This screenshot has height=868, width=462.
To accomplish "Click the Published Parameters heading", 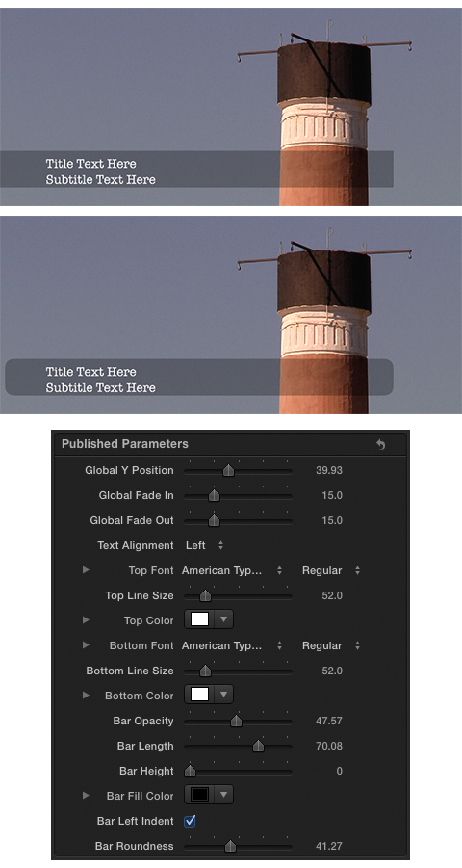I will 125,444.
